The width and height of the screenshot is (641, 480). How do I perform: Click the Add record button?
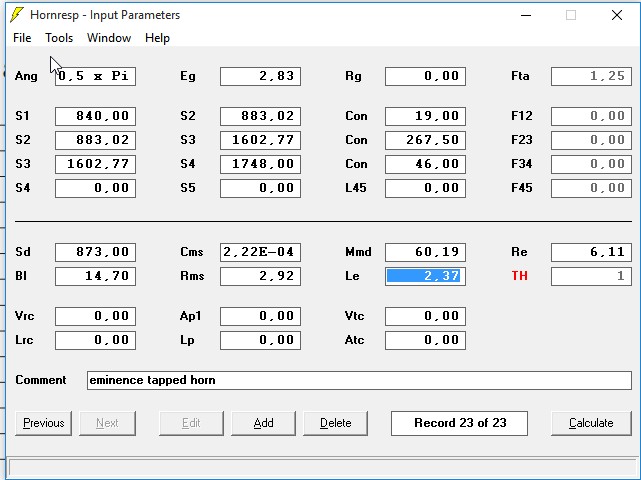click(x=263, y=423)
